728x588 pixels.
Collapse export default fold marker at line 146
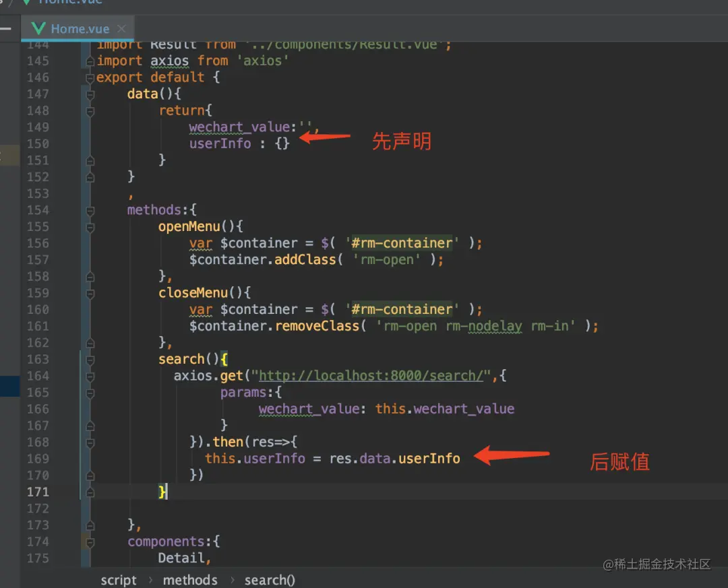pos(90,78)
